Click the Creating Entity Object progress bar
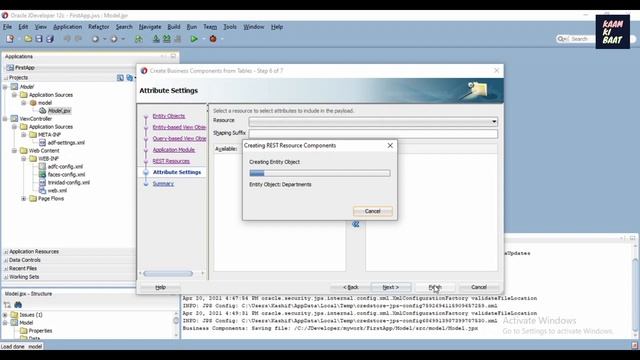The image size is (640, 360). tap(320, 173)
